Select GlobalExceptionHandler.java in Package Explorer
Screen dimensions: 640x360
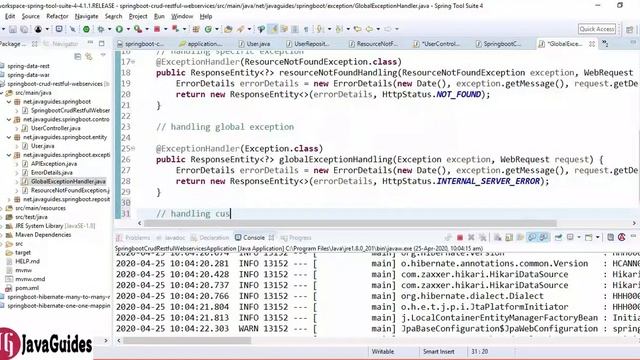pyautogui.click(x=68, y=181)
